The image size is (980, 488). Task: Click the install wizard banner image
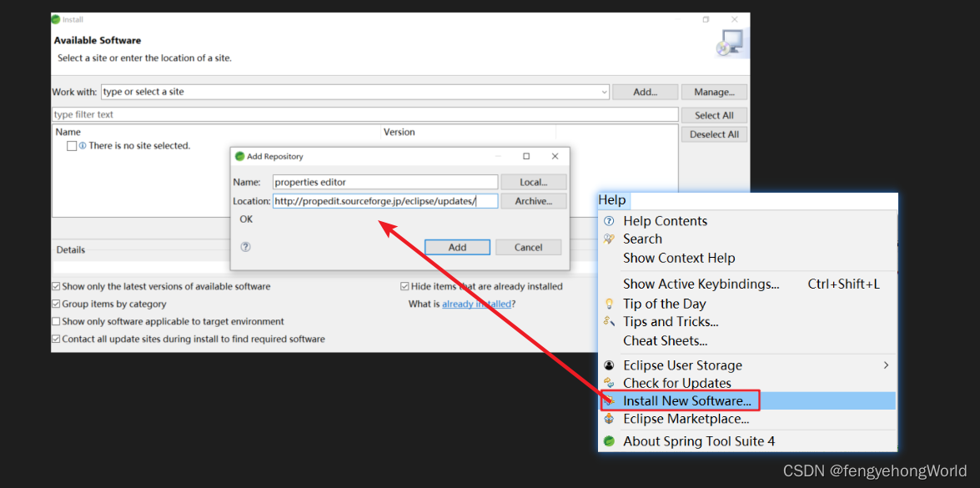click(730, 43)
